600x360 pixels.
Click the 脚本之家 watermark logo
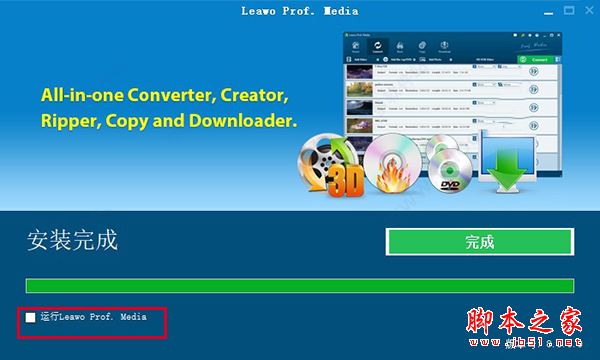(x=524, y=326)
